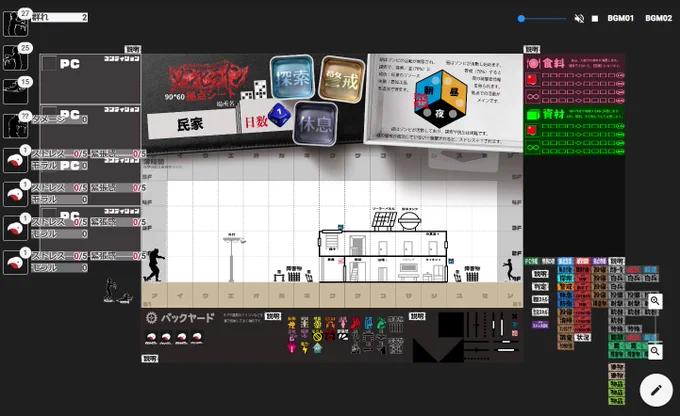Image resolution: width=680 pixels, height=416 pixels.
Task: Play the BGM01 track
Action: click(620, 18)
